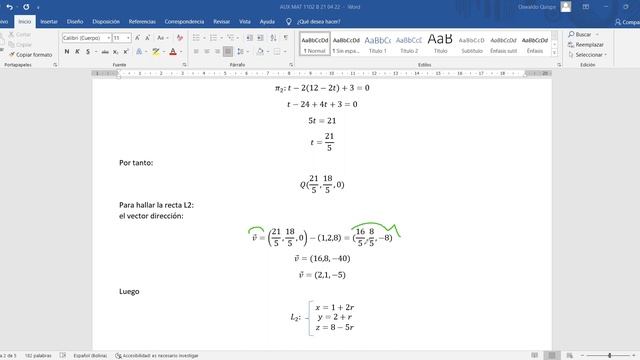Click the Buscar button

point(580,35)
